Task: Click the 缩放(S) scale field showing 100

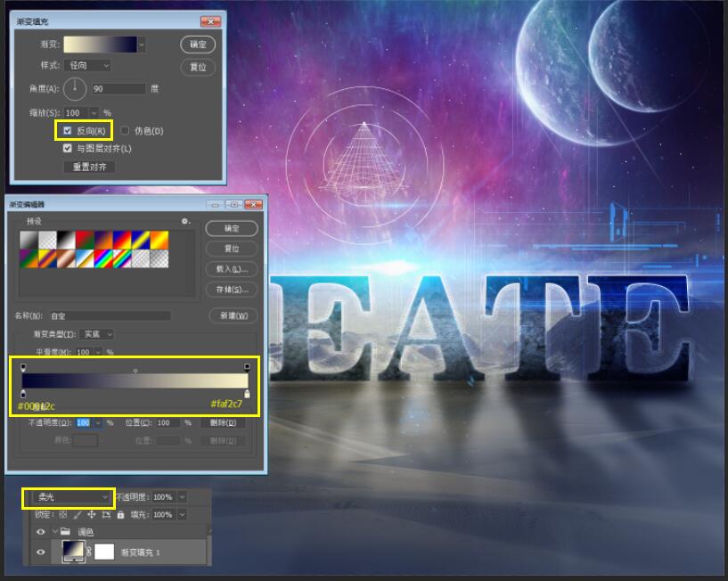Action: pyautogui.click(x=77, y=113)
